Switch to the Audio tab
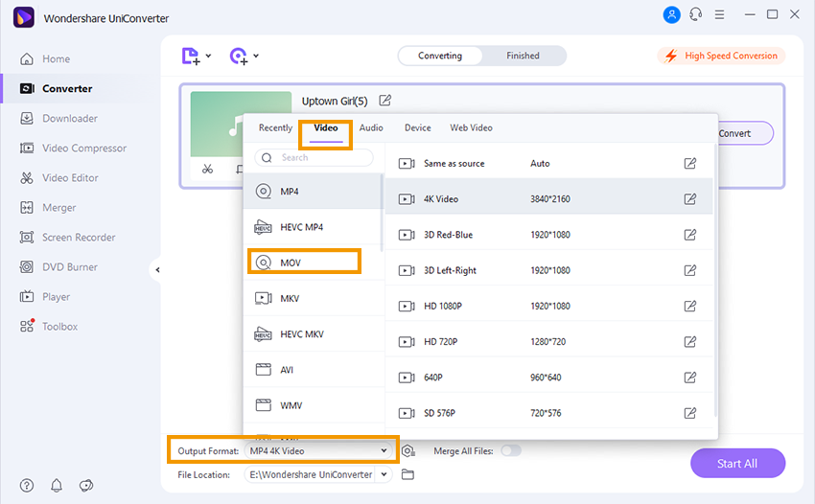Screen dimensions: 815x504 [x=371, y=127]
